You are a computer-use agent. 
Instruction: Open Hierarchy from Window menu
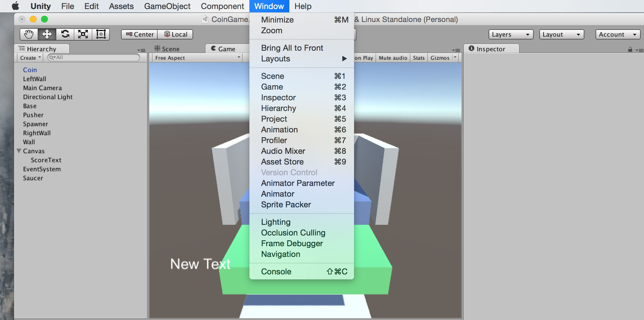[301, 108]
